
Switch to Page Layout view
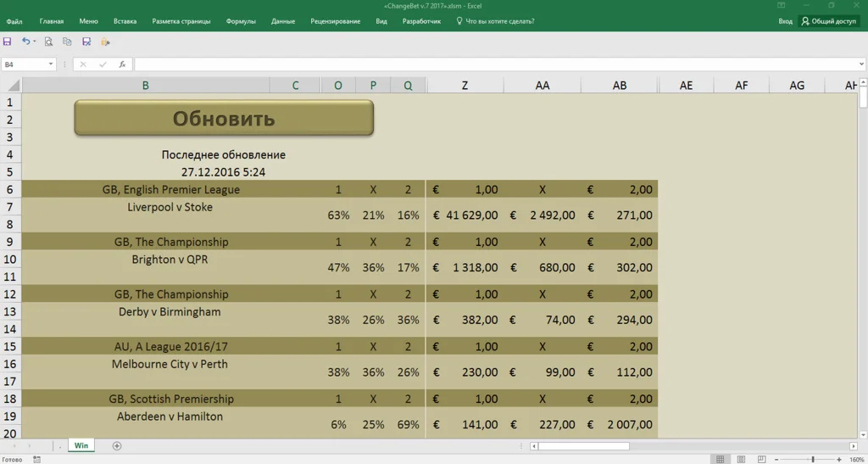pyautogui.click(x=741, y=460)
